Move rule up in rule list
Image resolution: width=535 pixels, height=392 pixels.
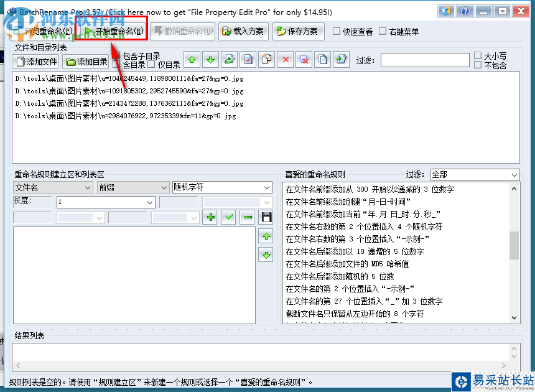pos(266,236)
